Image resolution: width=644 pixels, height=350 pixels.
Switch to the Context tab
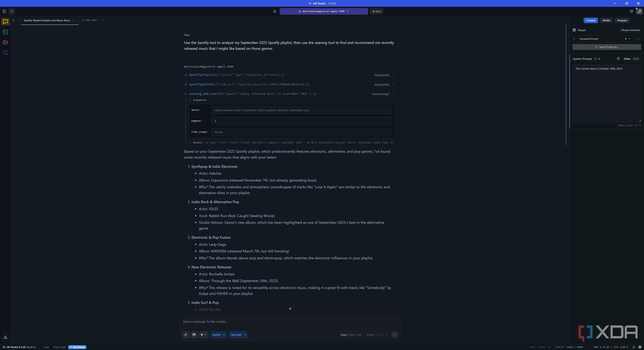[591, 20]
